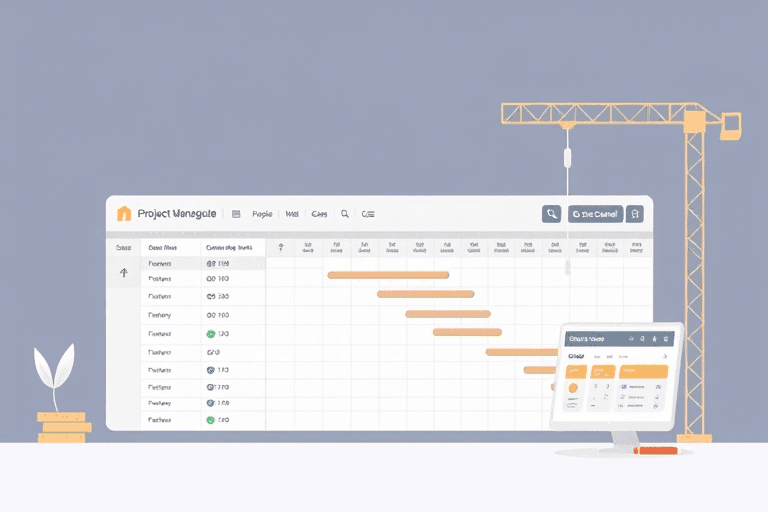Image resolution: width=768 pixels, height=512 pixels.
Task: Click the list view icon beside Project title
Action: pyautogui.click(x=236, y=214)
